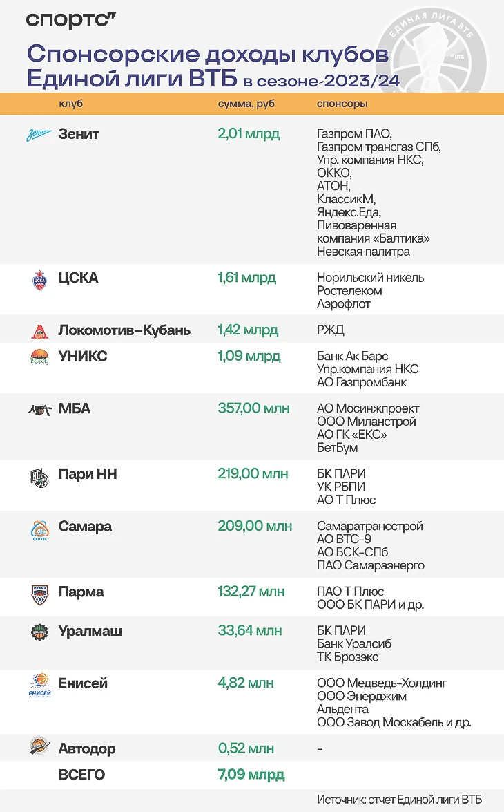Screen dimensions: 504x812
Task: Click the source note about the league report
Action: 399,800
